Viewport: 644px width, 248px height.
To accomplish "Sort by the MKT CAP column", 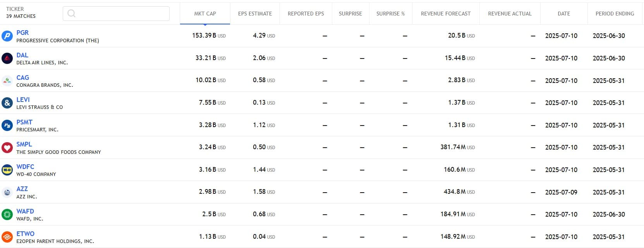I will point(205,14).
